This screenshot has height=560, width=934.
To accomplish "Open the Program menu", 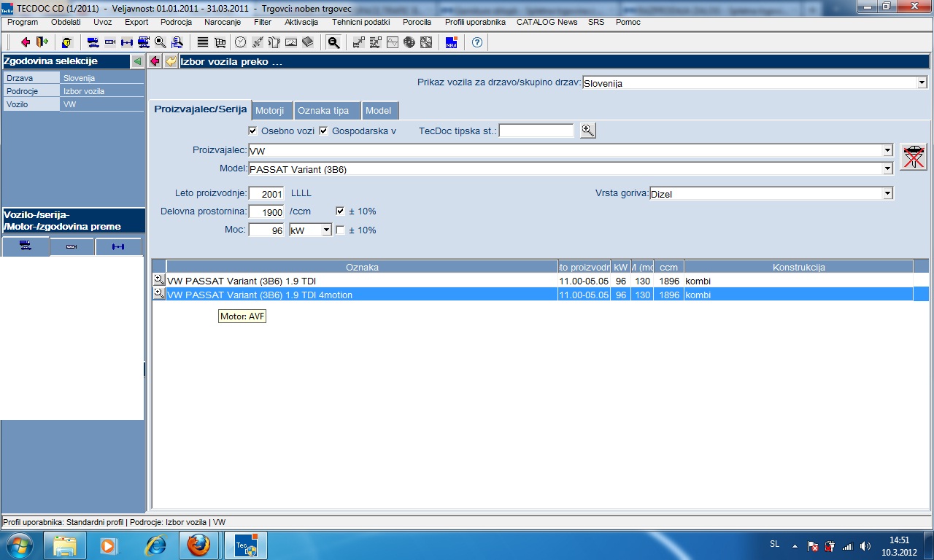I will pos(23,22).
